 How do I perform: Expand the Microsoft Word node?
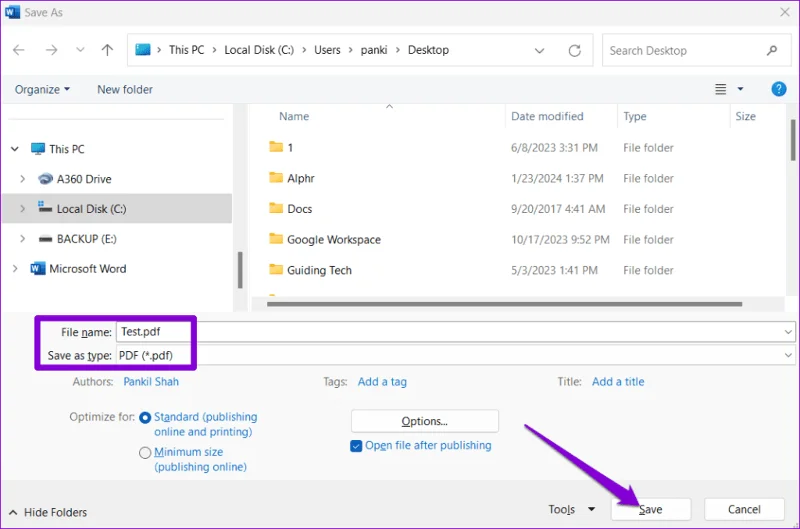(15, 268)
